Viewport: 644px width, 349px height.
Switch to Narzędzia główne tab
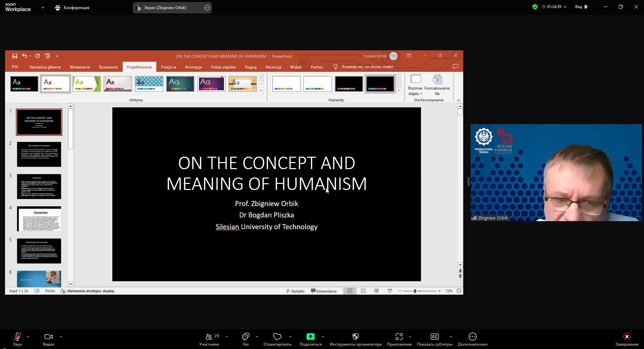(x=45, y=67)
